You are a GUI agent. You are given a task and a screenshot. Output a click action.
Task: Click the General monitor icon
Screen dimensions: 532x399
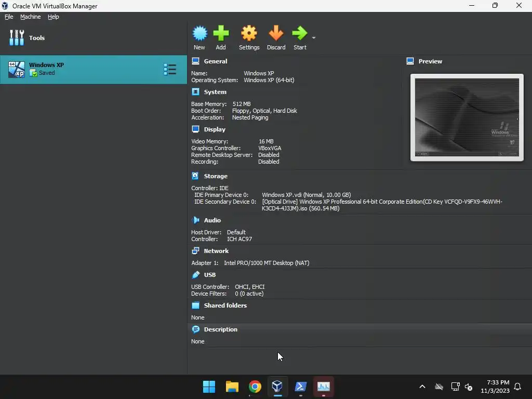[195, 61]
